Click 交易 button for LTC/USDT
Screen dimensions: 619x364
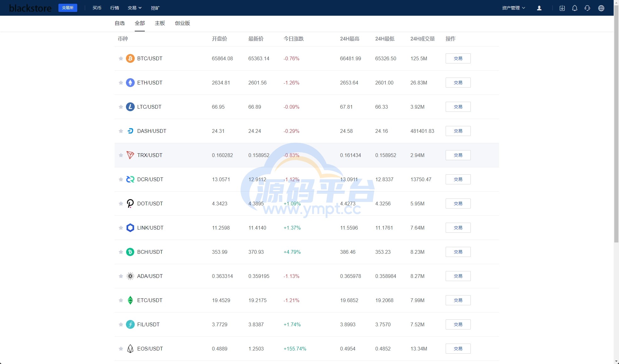[x=458, y=107]
